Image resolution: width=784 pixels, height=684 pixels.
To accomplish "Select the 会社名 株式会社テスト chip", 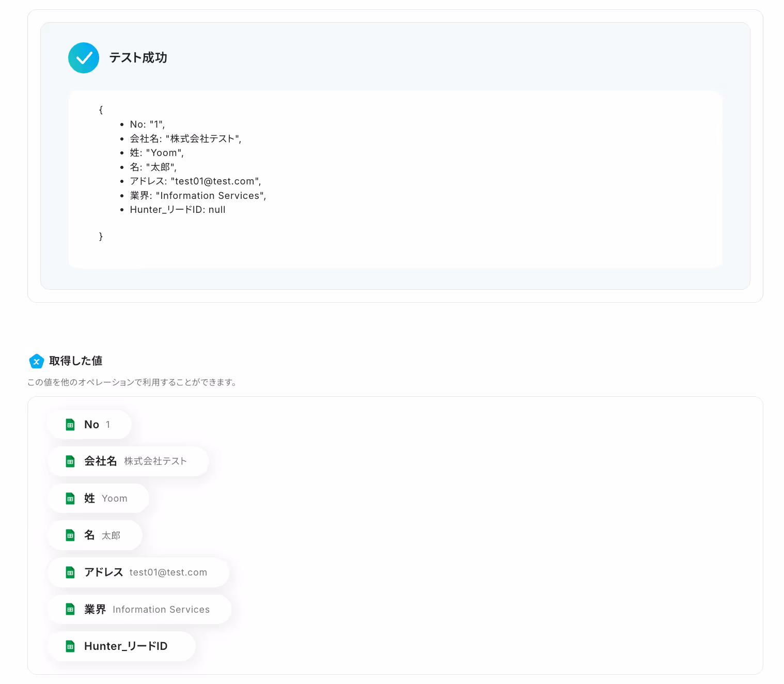I will tap(128, 461).
